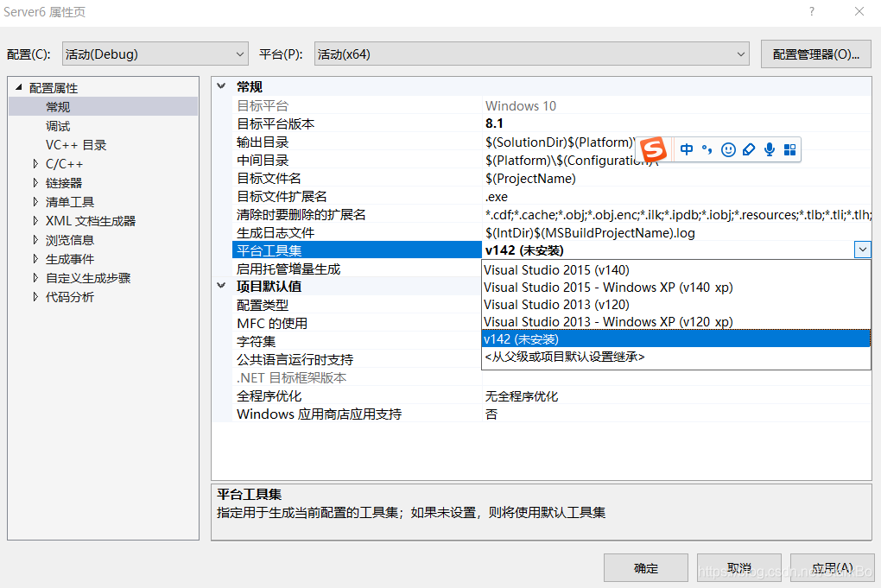
Task: Click the 目标文件扩展名 property label
Action: pyautogui.click(x=282, y=197)
